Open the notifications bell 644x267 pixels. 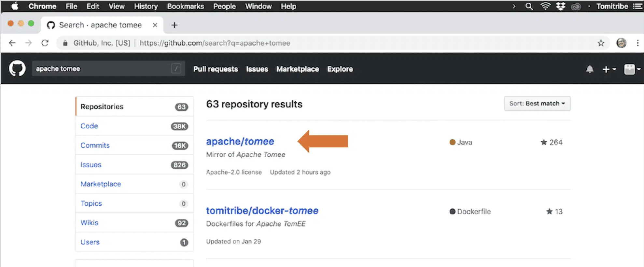click(590, 69)
